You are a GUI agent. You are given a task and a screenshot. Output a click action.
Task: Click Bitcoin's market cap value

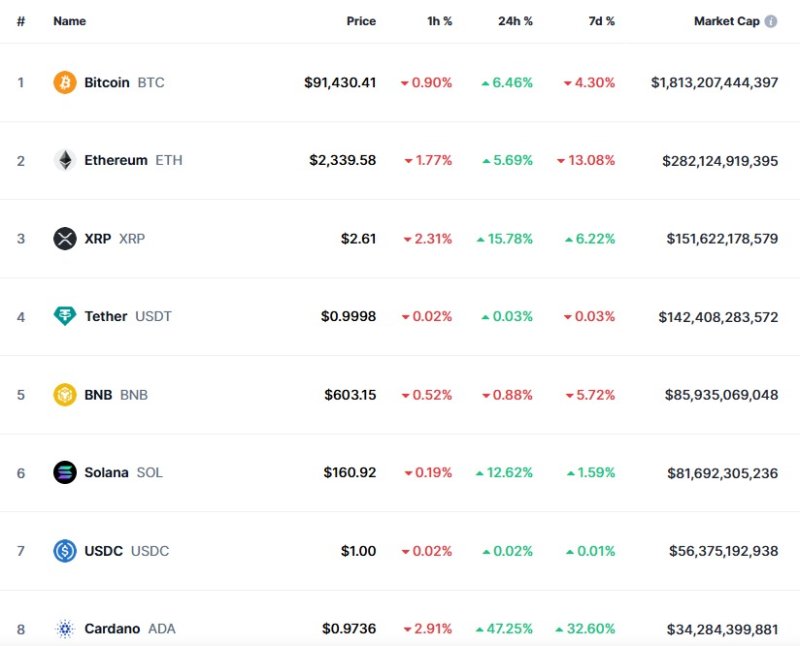tap(714, 82)
